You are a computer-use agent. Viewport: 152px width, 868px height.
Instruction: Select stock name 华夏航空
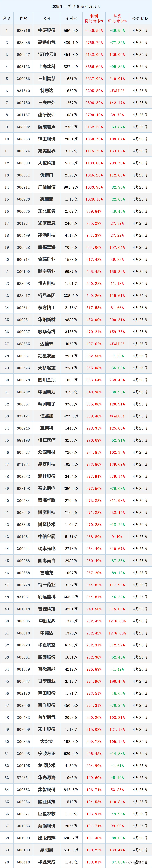(47, 645)
